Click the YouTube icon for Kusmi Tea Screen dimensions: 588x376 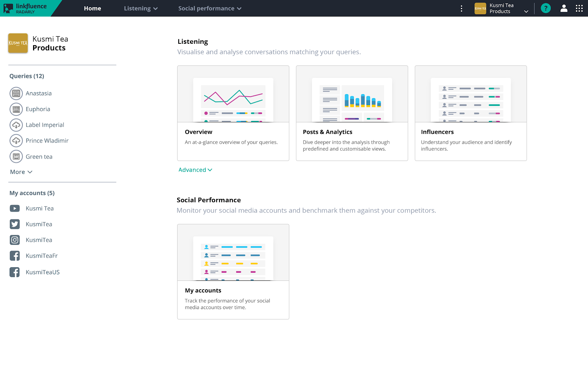tap(15, 208)
